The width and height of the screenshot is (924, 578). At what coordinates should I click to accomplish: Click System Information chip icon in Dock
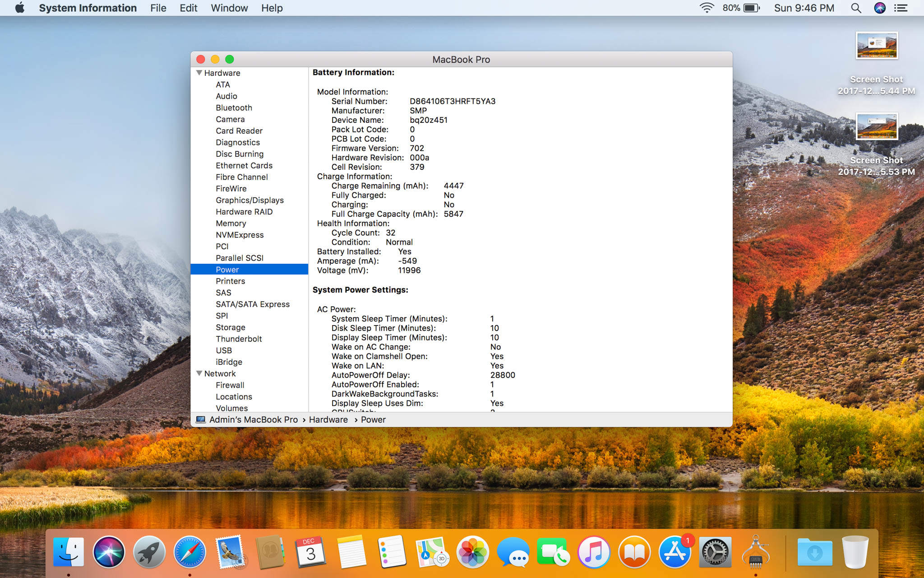[x=756, y=551]
